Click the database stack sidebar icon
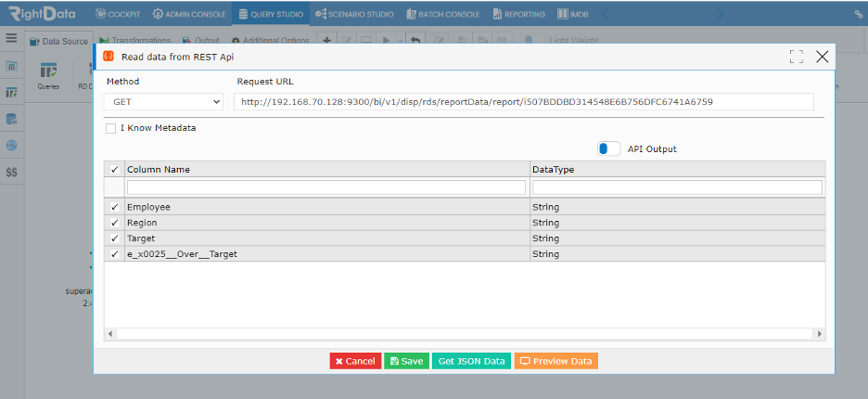 pyautogui.click(x=12, y=119)
